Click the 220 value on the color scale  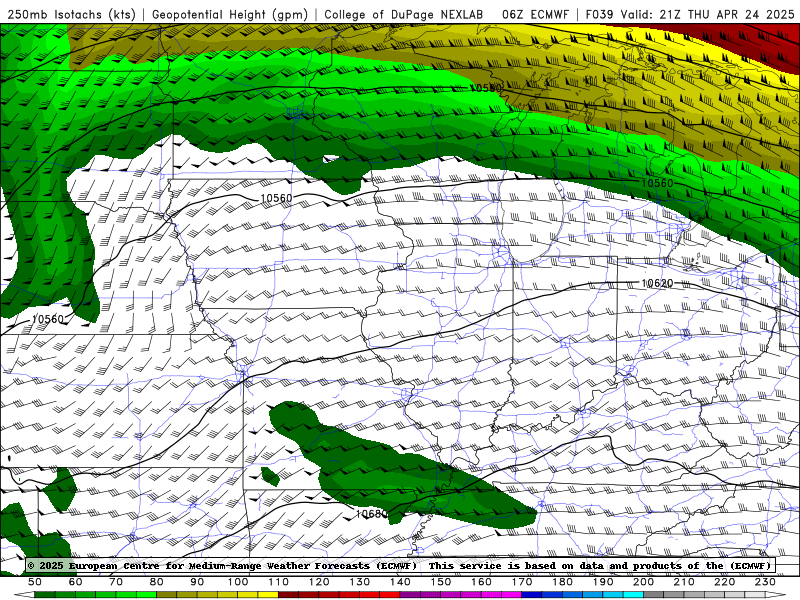[724, 582]
